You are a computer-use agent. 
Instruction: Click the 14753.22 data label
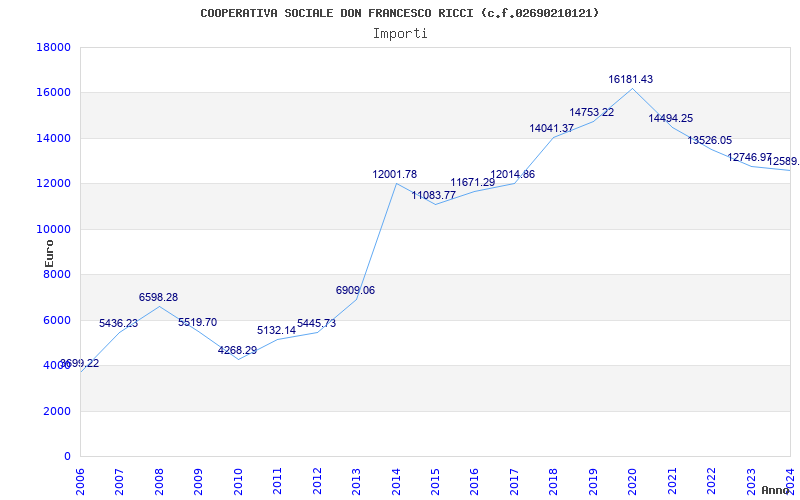point(592,113)
